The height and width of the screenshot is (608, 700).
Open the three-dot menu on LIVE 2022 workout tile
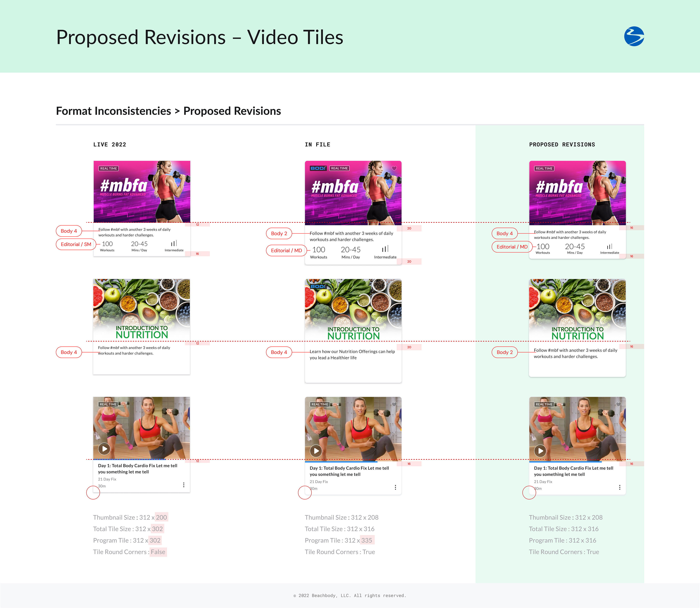[x=184, y=485]
